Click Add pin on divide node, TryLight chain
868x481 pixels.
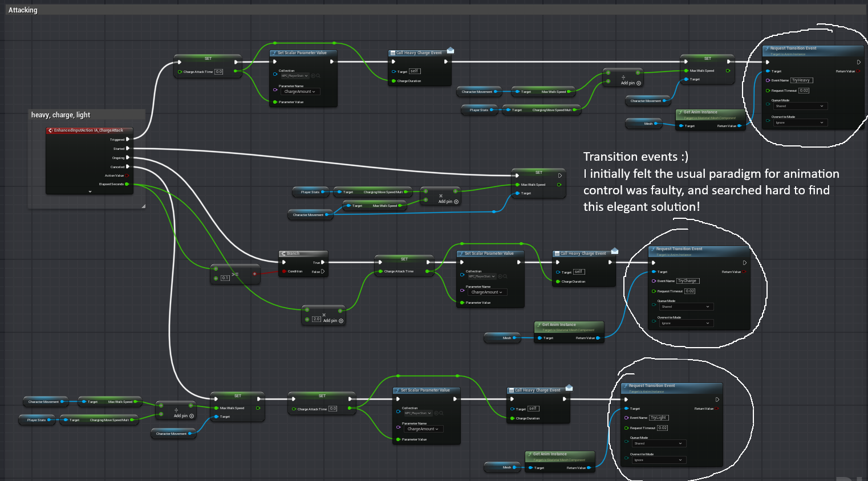184,416
